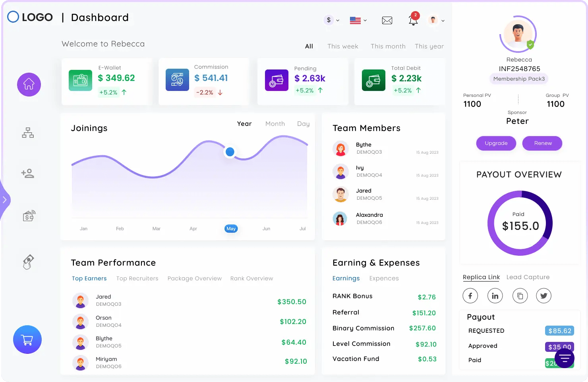Switch to the Lead Capture tab
This screenshot has height=382, width=588.
click(528, 277)
